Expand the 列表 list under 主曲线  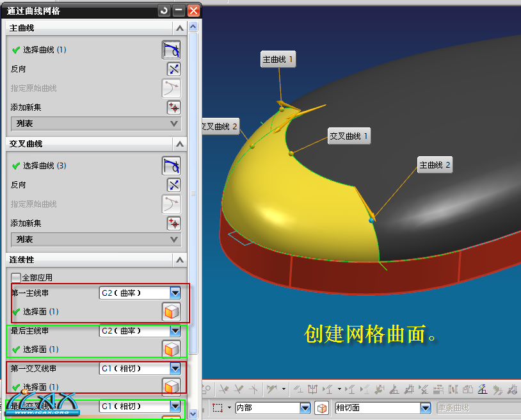(97, 124)
